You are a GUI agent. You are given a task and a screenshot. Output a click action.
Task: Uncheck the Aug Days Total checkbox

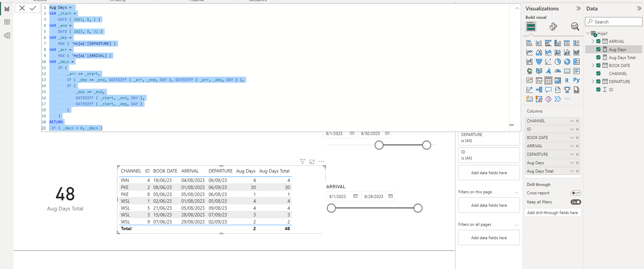[598, 58]
